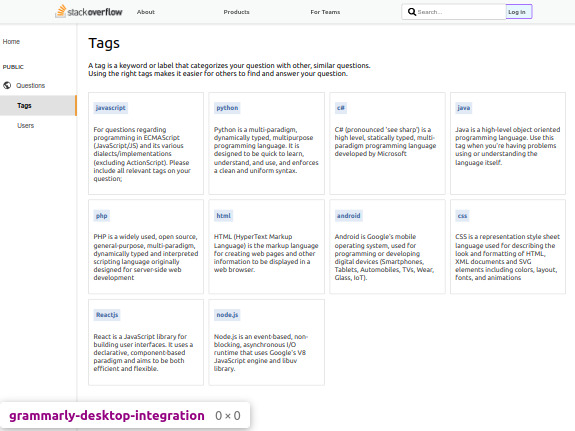Click 'Android is Google's mobile' description
This screenshot has height=431, width=575.
(x=384, y=257)
